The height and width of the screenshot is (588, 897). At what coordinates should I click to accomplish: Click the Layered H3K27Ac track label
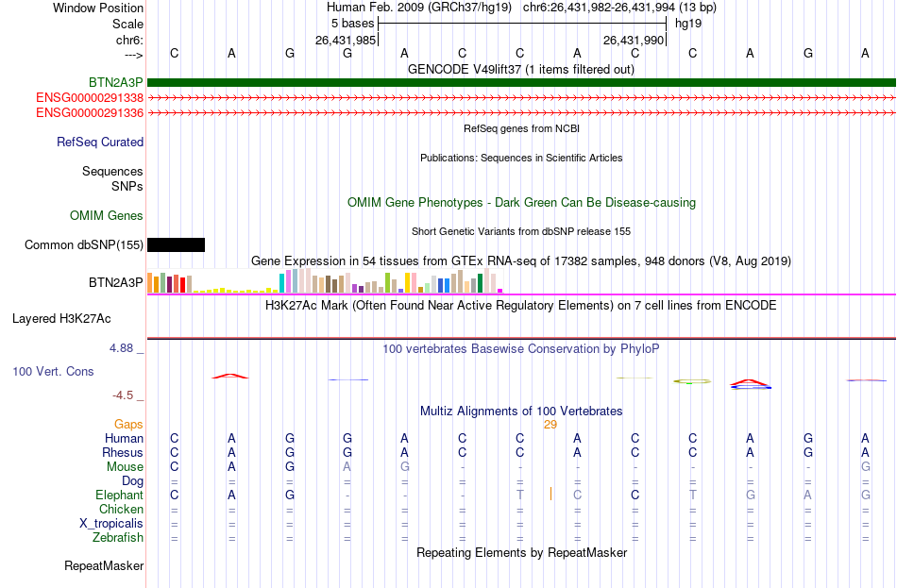(x=61, y=319)
